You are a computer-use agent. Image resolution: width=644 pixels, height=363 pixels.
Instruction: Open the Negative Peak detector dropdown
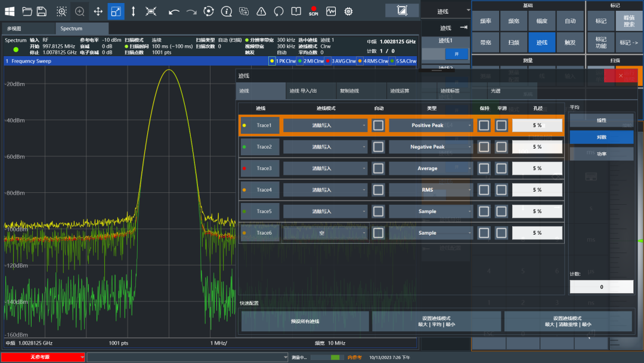click(431, 147)
